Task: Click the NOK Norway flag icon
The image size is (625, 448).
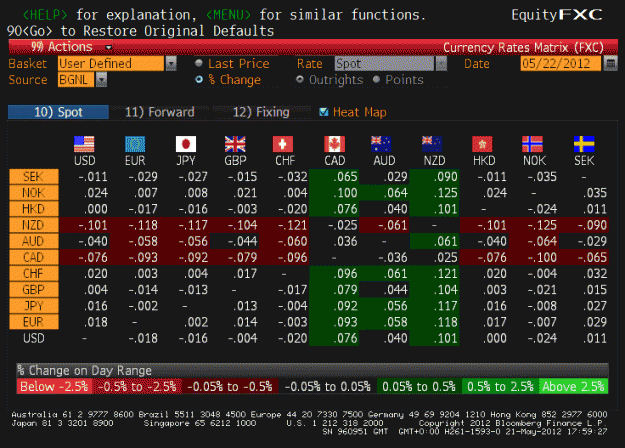Action: pos(533,144)
